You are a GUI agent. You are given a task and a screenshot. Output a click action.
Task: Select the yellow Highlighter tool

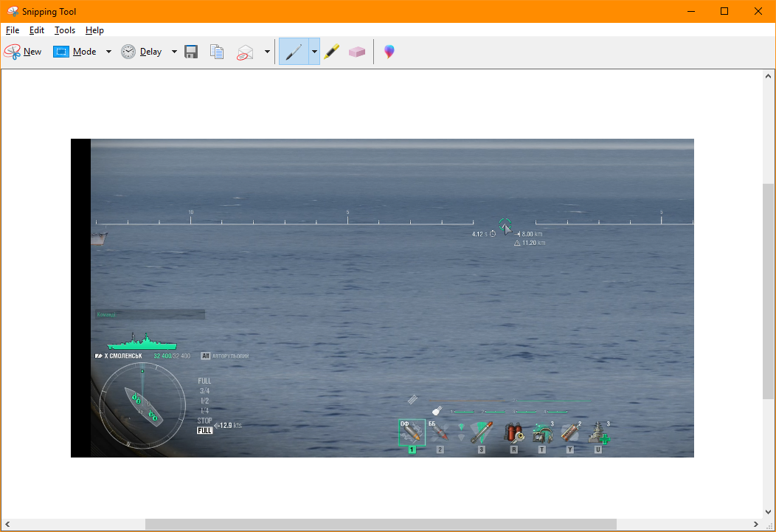click(332, 52)
